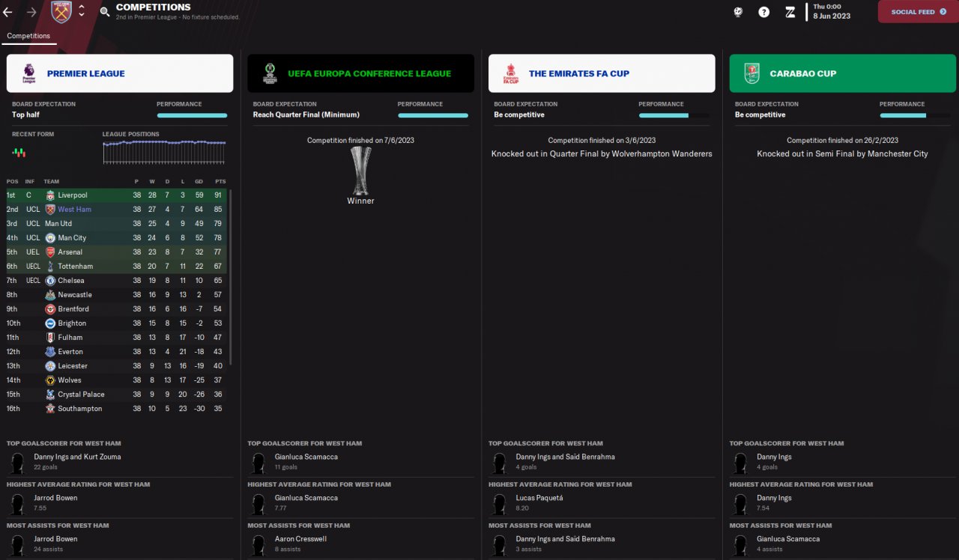Expand the club switcher chevrons beside the crest
This screenshot has height=560, width=959.
(x=82, y=12)
